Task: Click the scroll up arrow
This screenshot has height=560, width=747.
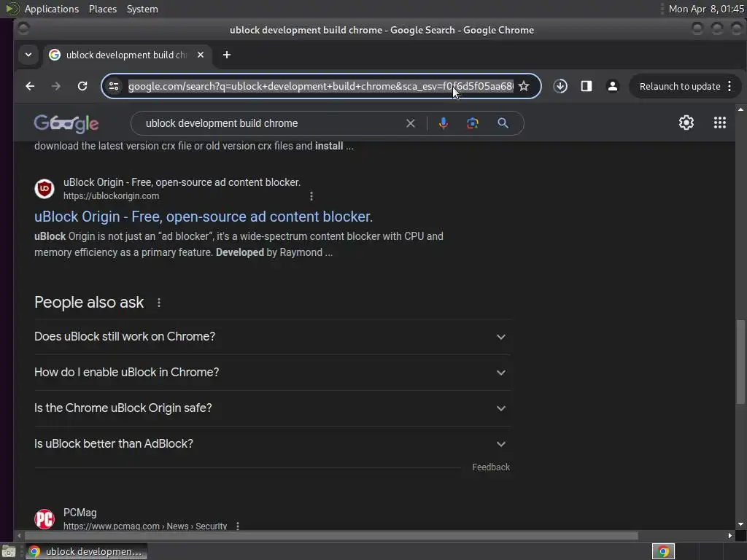Action: coord(740,109)
